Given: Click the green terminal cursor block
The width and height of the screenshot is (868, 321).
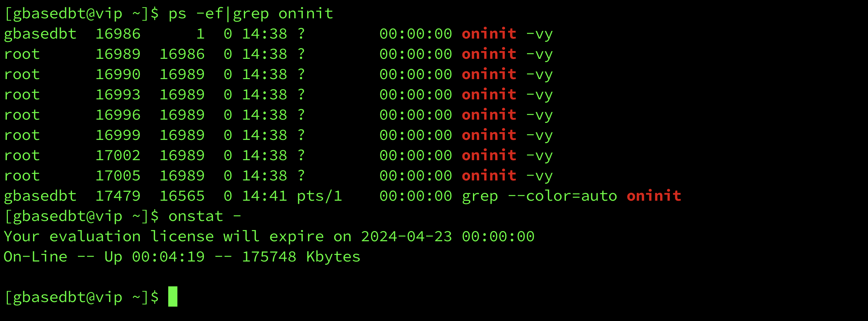Looking at the screenshot, I should (x=172, y=296).
